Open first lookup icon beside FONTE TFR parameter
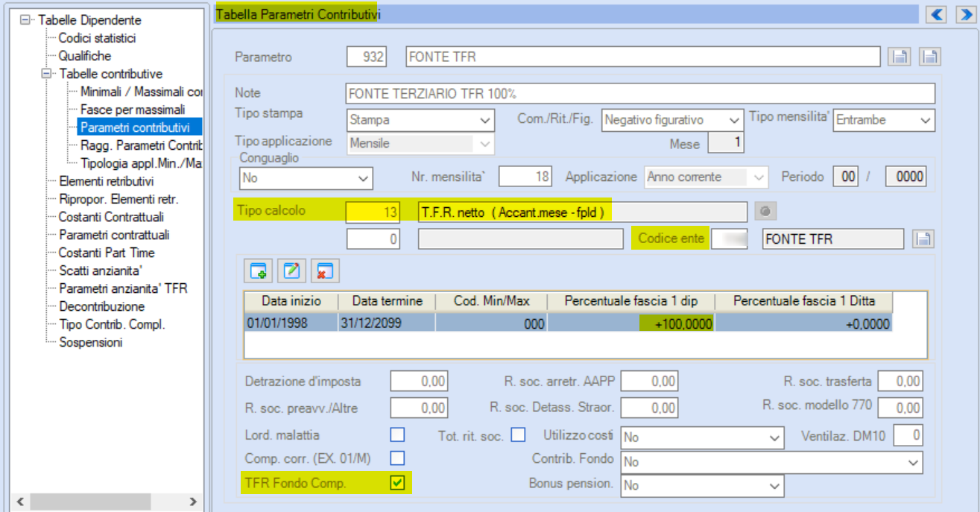The image size is (980, 512). click(900, 57)
